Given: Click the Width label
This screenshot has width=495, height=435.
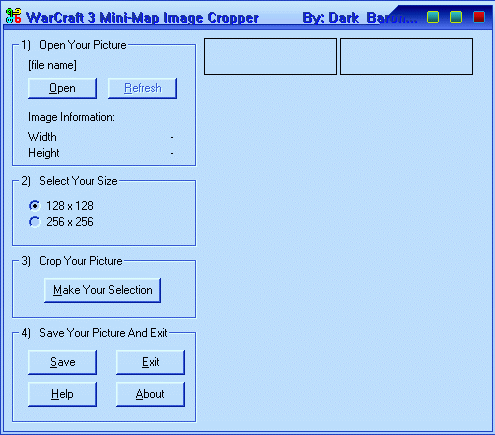Looking at the screenshot, I should [42, 137].
